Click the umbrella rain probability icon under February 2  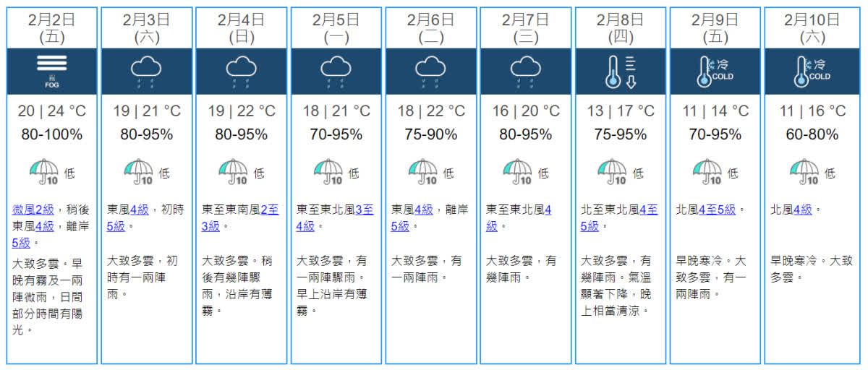tap(44, 172)
